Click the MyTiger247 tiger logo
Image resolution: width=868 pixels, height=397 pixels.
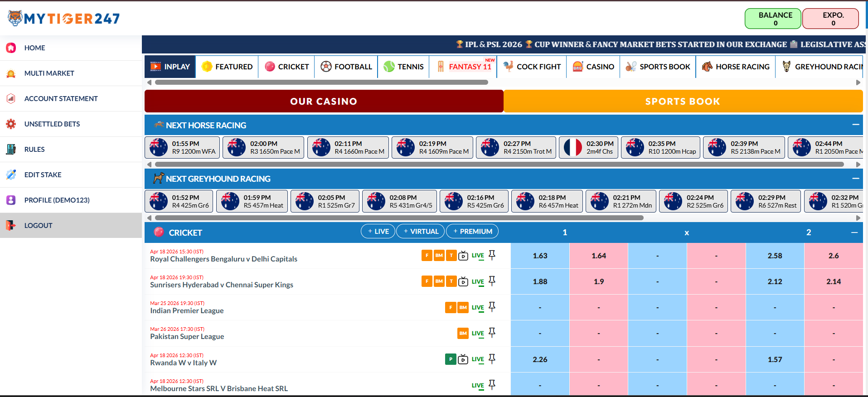(64, 18)
